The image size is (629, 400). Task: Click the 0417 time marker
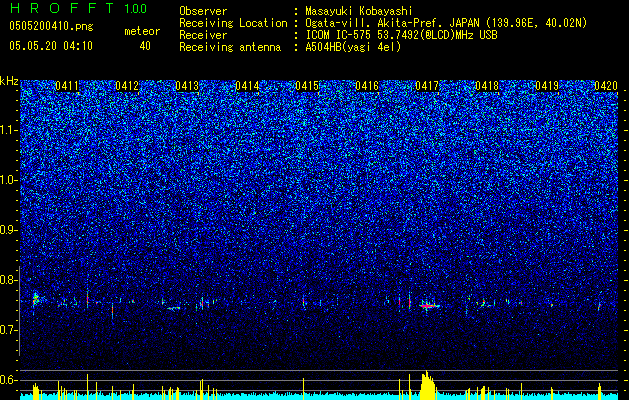click(427, 86)
